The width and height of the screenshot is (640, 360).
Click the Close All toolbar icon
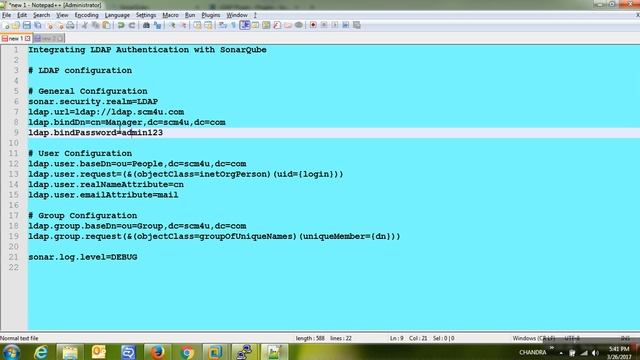60,25
